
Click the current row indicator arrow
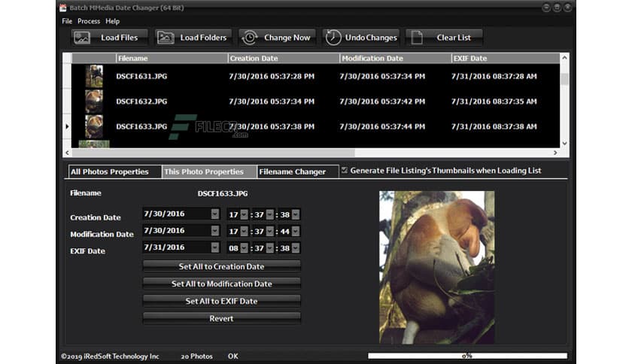[67, 126]
